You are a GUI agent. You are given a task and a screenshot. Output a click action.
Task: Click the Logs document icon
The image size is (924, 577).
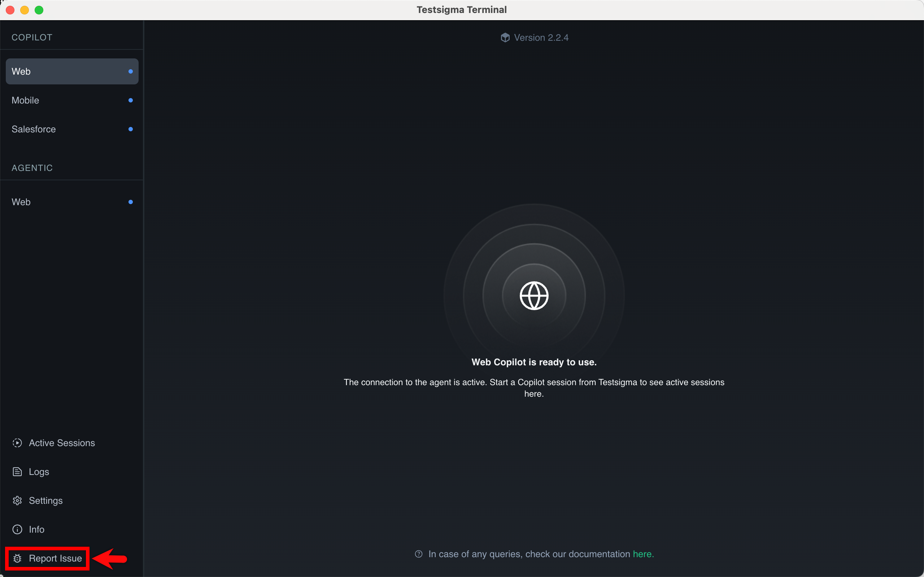pyautogui.click(x=17, y=472)
